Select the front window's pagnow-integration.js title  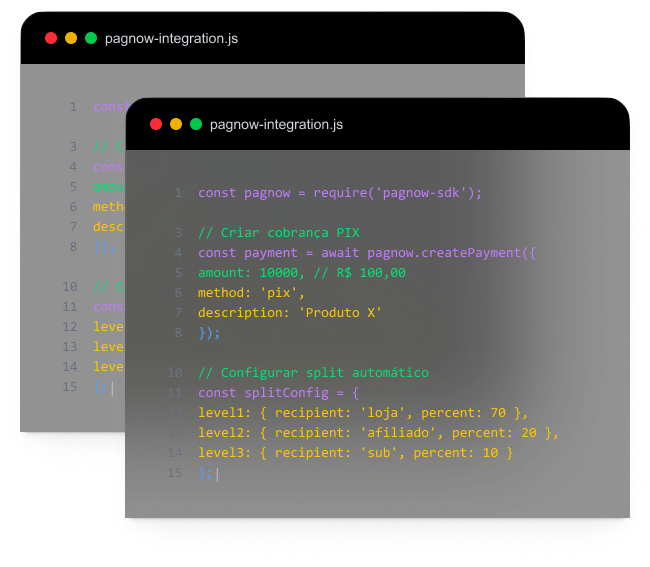pyautogui.click(x=276, y=124)
